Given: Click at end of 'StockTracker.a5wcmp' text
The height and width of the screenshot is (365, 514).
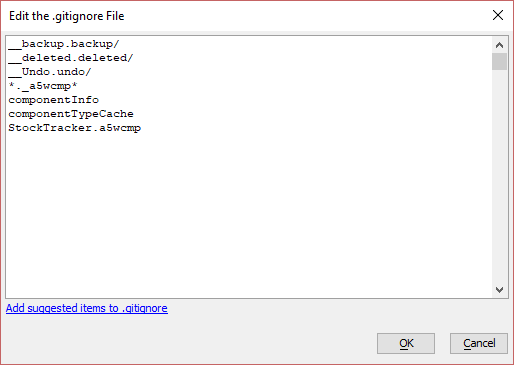Looking at the screenshot, I should click(141, 128).
